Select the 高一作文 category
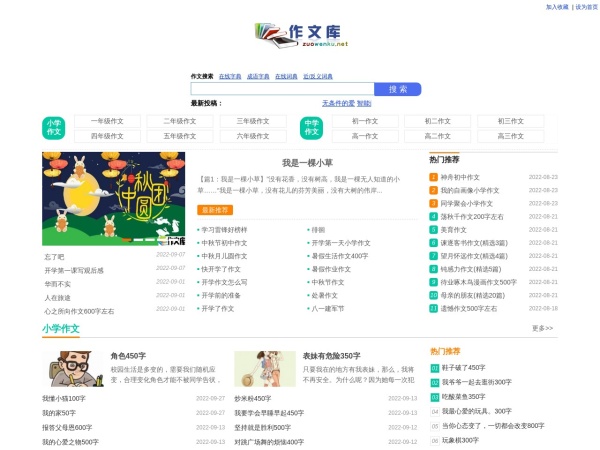This screenshot has height=450, width=600. [365, 136]
